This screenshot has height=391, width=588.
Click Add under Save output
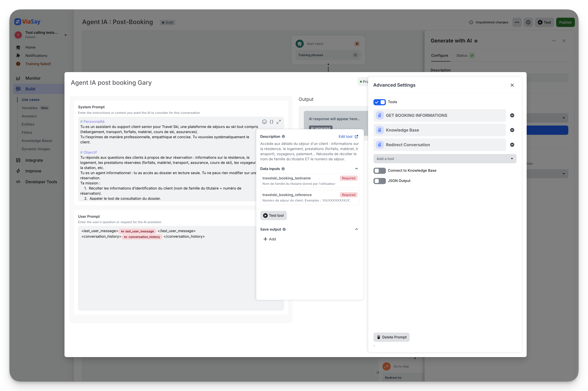tap(270, 239)
